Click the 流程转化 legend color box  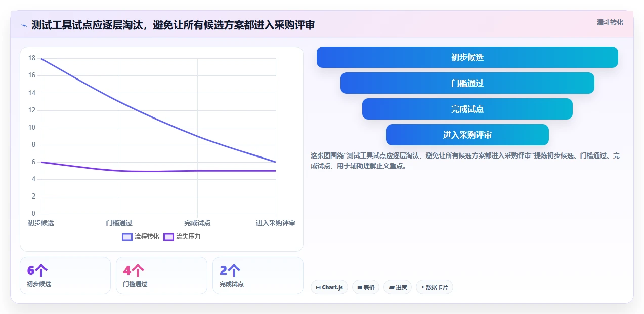(x=127, y=237)
